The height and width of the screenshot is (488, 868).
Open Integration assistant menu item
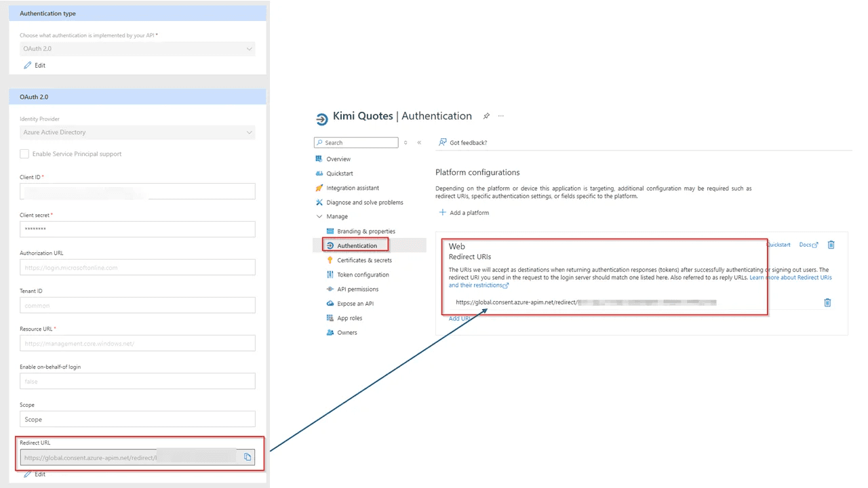coord(353,188)
